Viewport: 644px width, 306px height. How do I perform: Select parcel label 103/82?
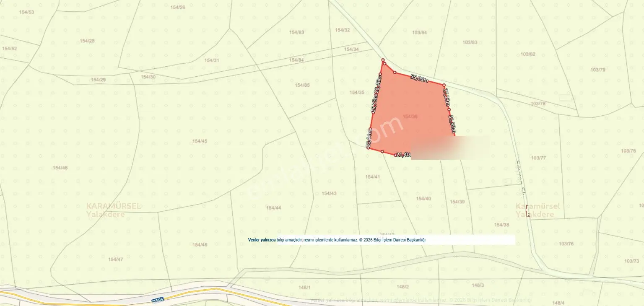click(528, 54)
